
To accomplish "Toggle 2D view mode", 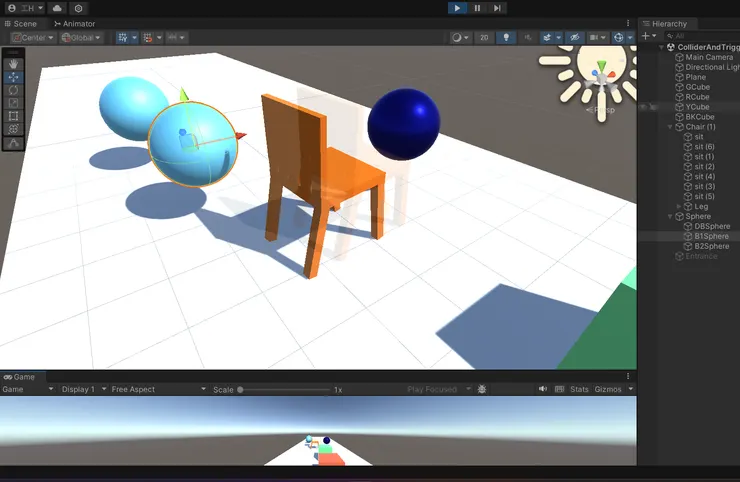I will (484, 37).
